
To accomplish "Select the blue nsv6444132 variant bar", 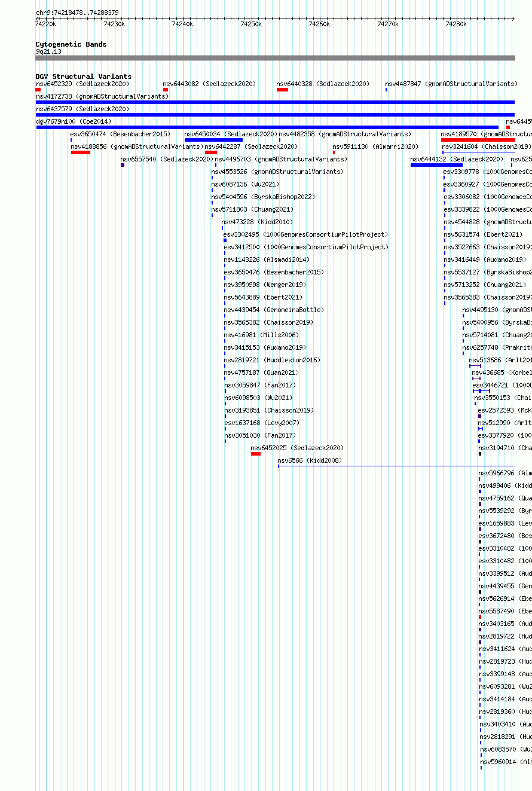I will [436, 165].
